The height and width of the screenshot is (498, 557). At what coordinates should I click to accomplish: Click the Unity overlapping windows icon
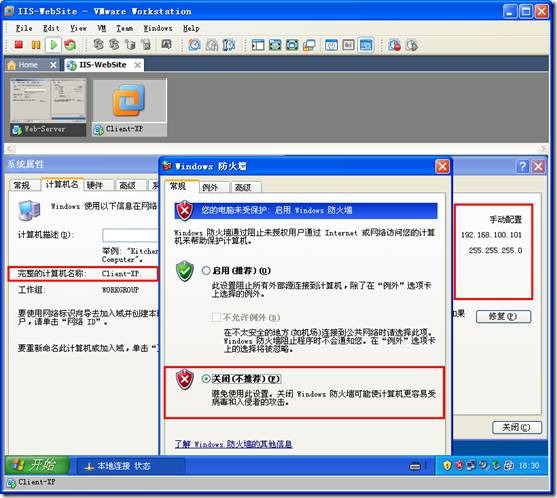pyautogui.click(x=309, y=45)
